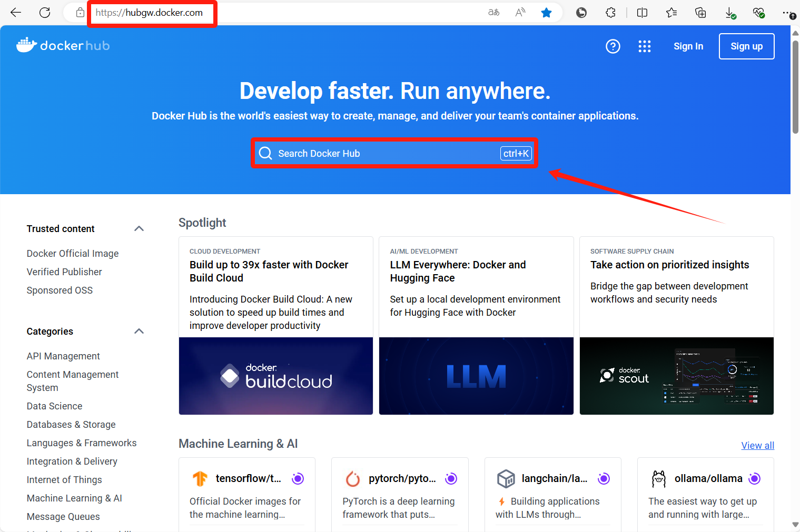The image size is (800, 532).
Task: Open the browser extensions puzzle icon
Action: click(610, 13)
